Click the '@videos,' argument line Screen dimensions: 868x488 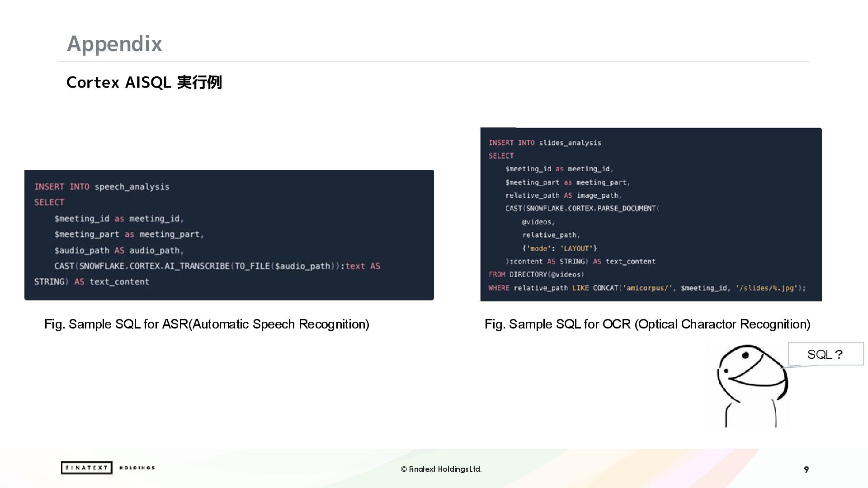[538, 222]
